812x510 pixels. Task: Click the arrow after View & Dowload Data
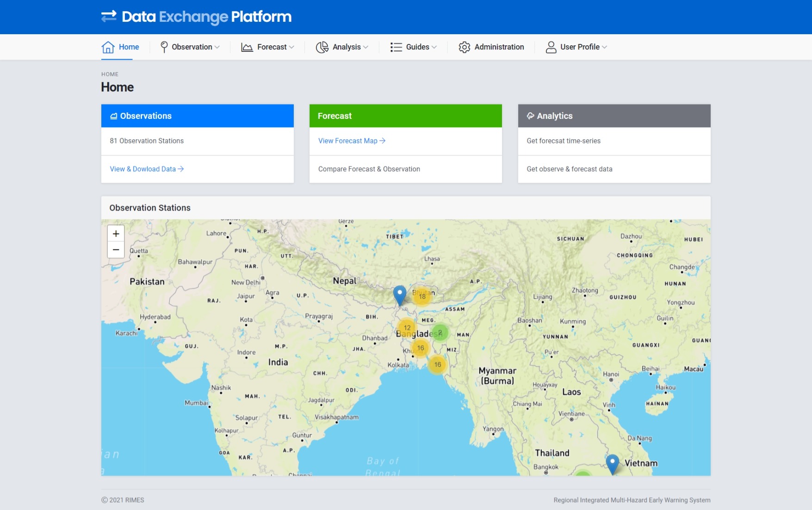click(181, 169)
